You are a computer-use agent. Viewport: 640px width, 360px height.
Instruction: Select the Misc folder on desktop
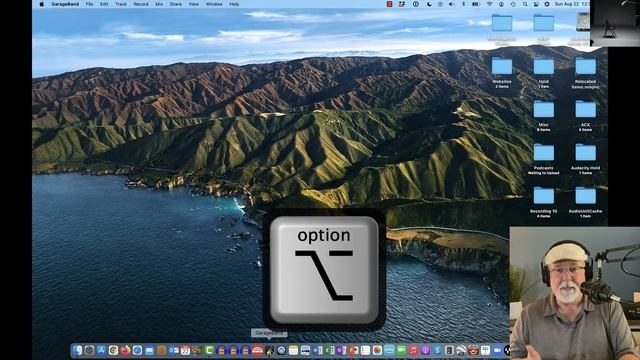tap(544, 110)
